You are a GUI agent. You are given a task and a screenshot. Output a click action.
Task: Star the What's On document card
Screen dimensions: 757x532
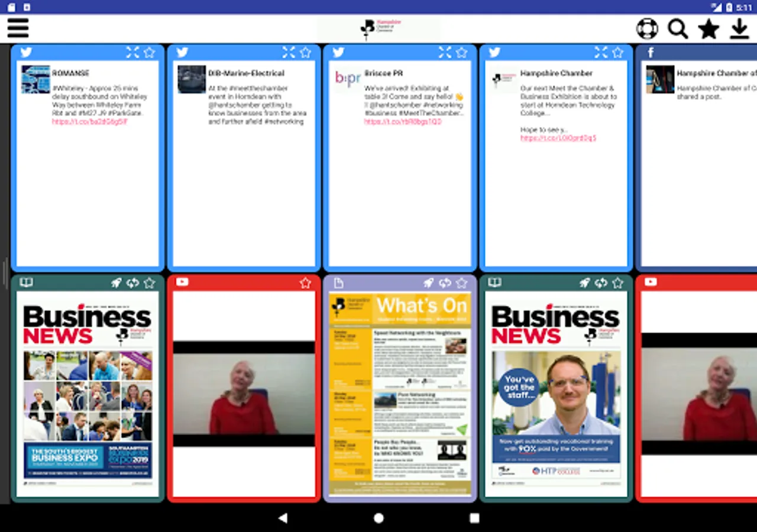click(x=461, y=283)
